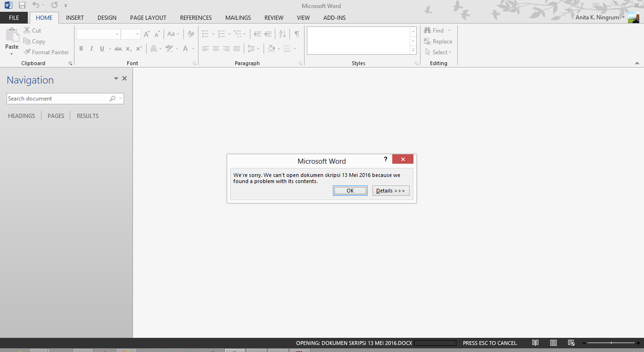Click Details >>> in the error dialog

391,191
